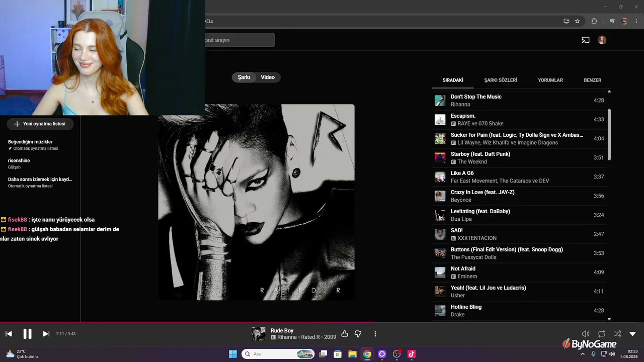Open Microsoft Store from the taskbar
The image size is (644, 362).
point(338,354)
